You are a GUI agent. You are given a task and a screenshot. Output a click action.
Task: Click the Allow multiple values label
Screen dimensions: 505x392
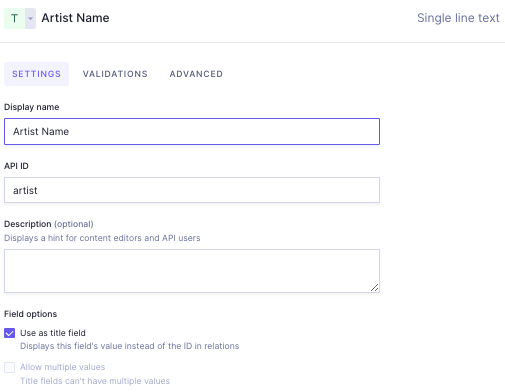(x=62, y=367)
